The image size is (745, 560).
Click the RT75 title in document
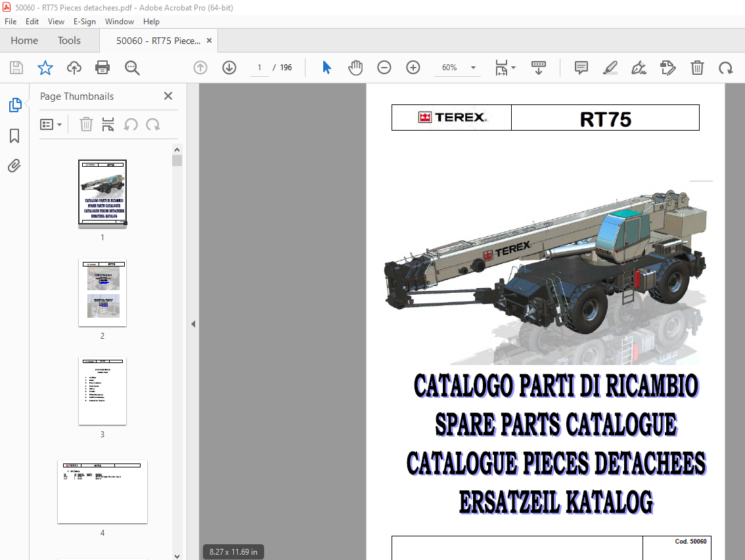pos(605,119)
